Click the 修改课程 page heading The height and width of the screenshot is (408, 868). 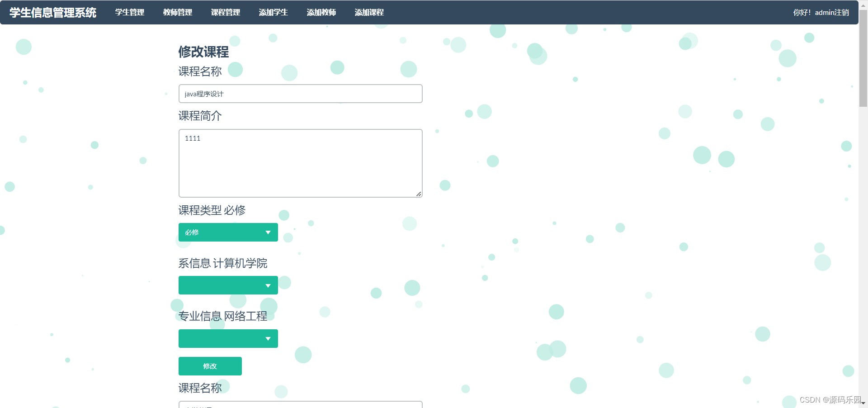pos(203,52)
